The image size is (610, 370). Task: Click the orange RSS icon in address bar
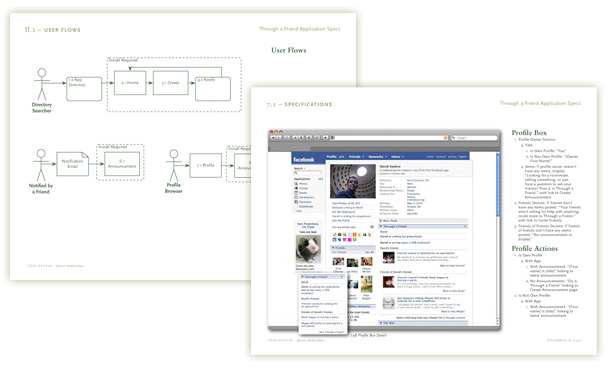[445, 138]
